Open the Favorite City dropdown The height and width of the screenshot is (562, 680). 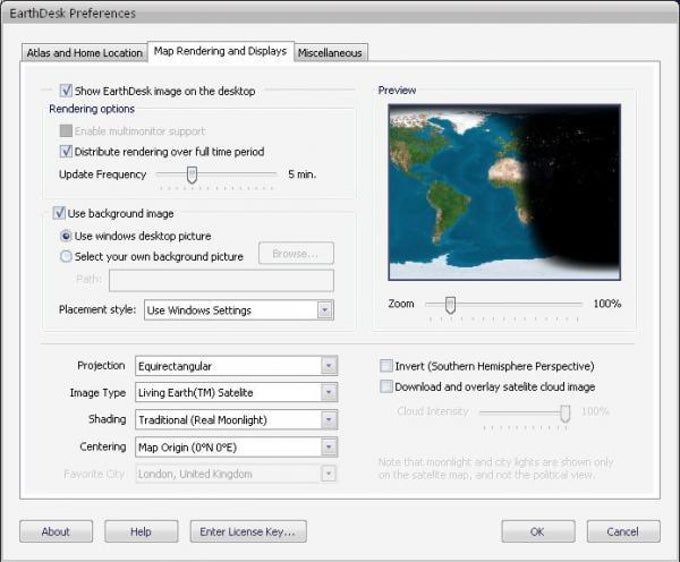click(236, 474)
